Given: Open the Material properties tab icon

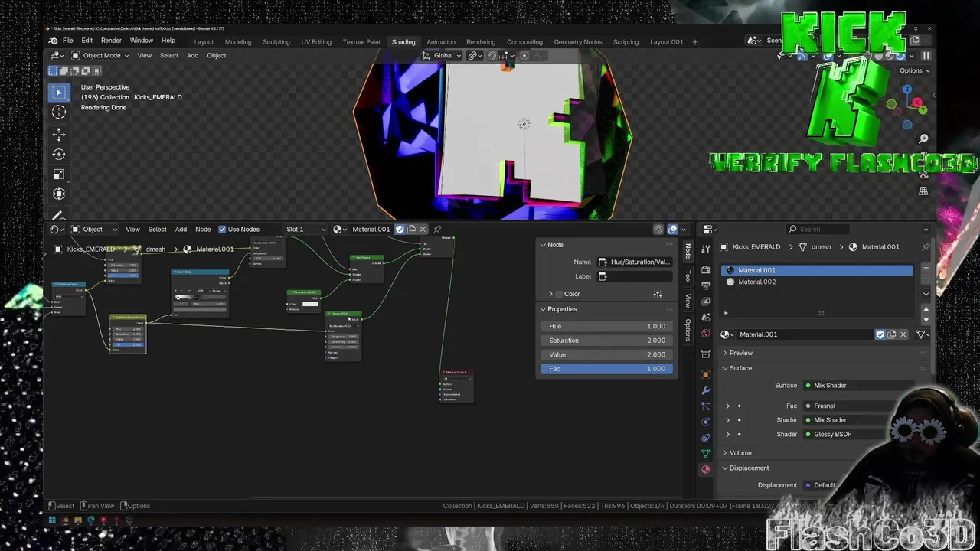Looking at the screenshot, I should 705,469.
